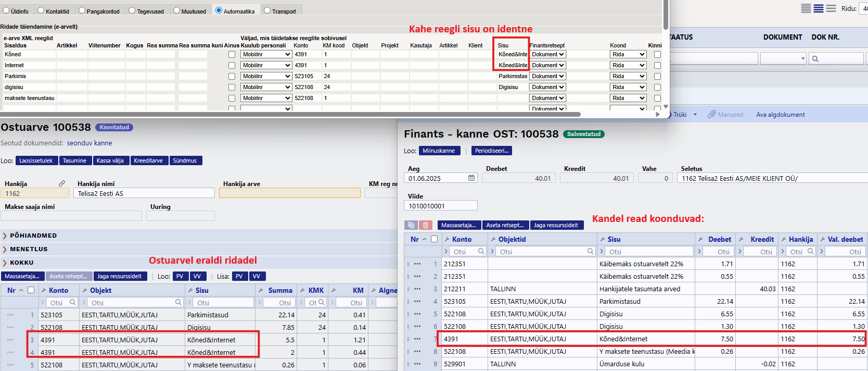Click the calendar icon in the Aeg date field
Image resolution: width=868 pixels, height=371 pixels.
click(471, 178)
